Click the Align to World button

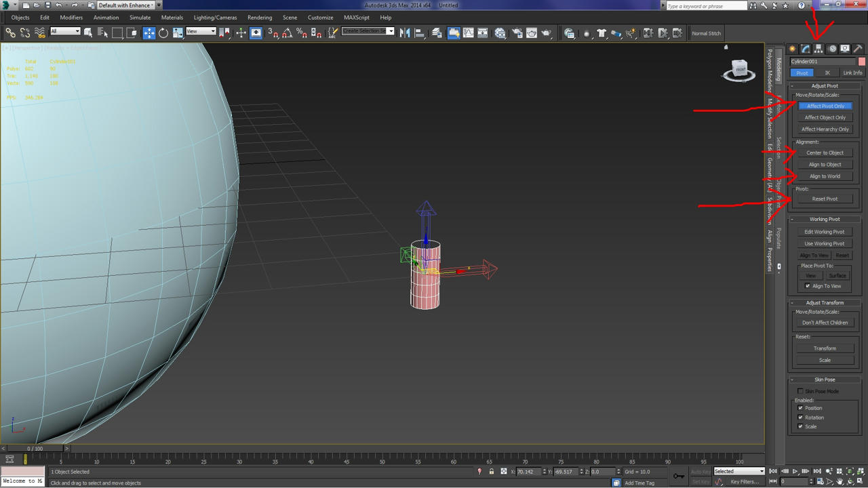click(825, 176)
